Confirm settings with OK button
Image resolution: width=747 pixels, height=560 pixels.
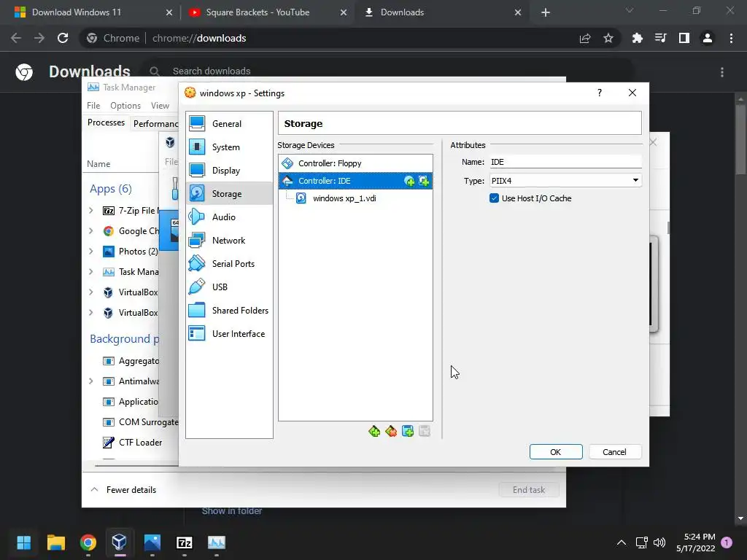[556, 452]
